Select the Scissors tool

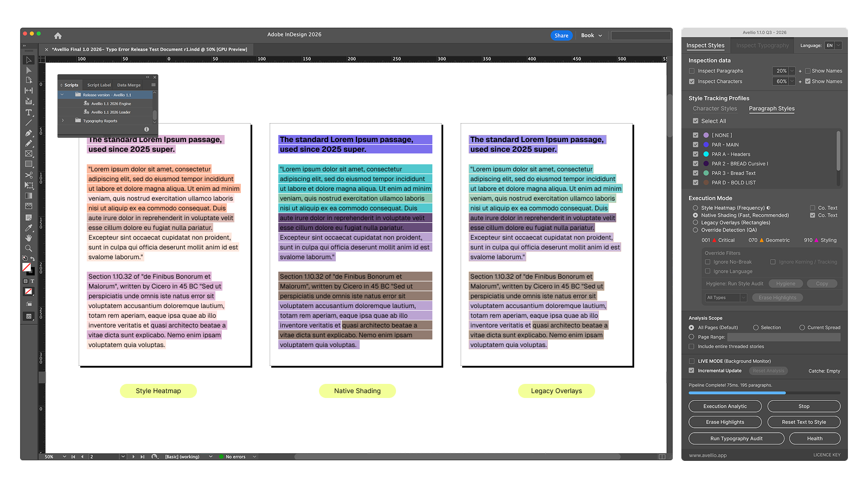coord(29,175)
